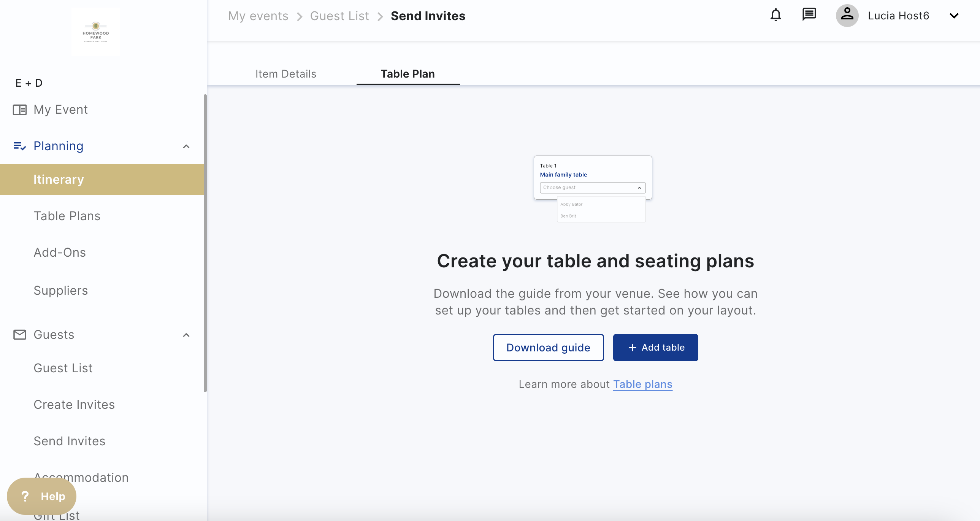
Task: Select the Table Plan tab
Action: point(408,74)
